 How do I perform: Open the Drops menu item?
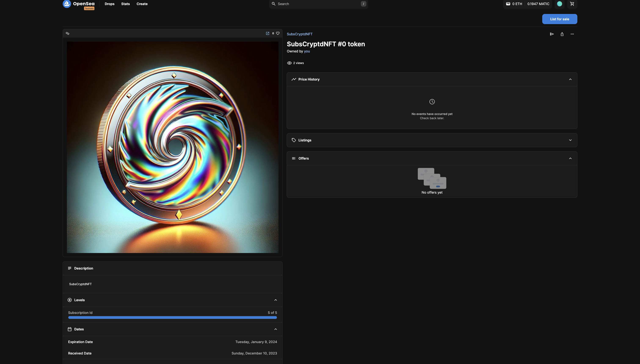tap(109, 4)
